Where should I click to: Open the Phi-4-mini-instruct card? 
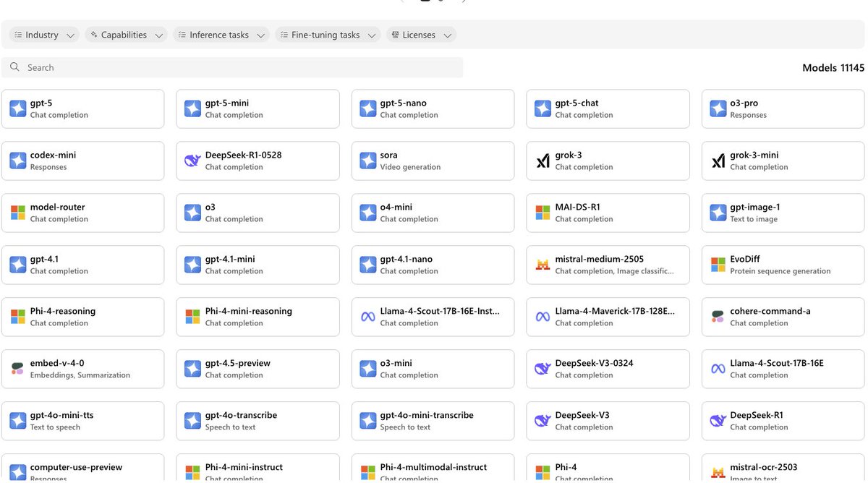[x=258, y=469]
